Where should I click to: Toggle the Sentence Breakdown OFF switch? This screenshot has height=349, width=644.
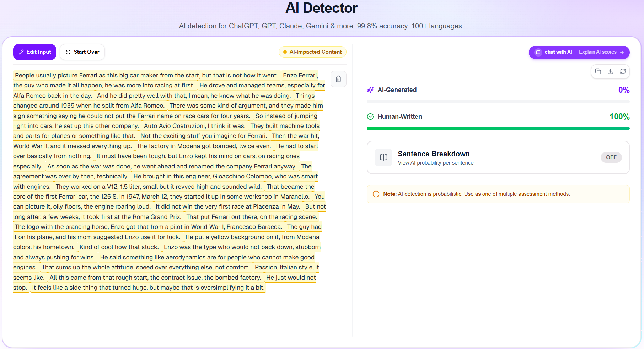pyautogui.click(x=611, y=157)
